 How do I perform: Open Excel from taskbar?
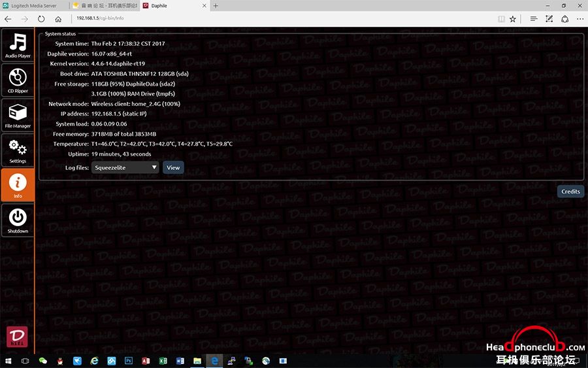(163, 361)
